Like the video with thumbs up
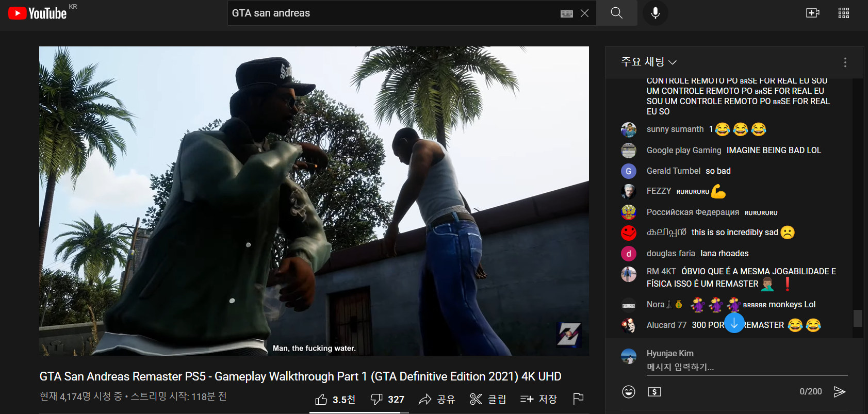 pyautogui.click(x=335, y=399)
